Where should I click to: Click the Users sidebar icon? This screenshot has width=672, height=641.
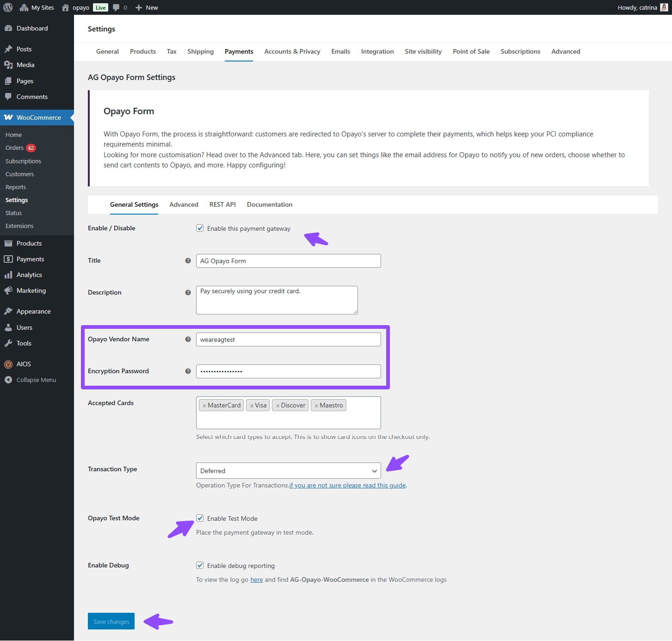click(x=8, y=327)
